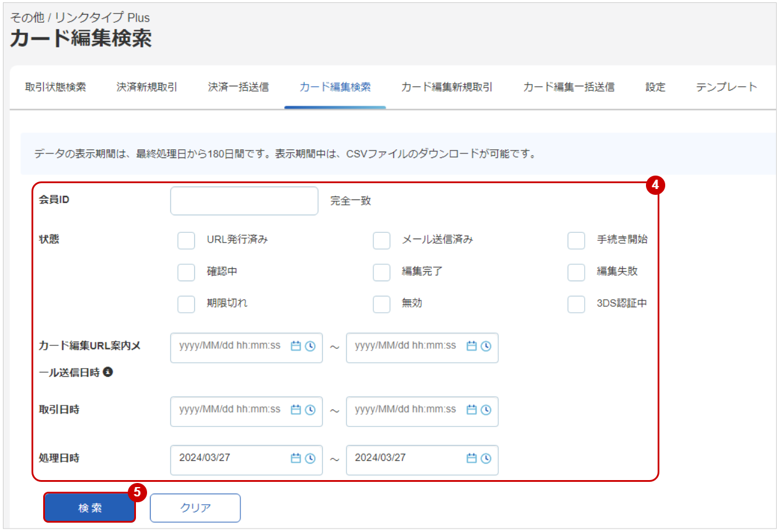Open the カード編集新規取引 tab
This screenshot has width=779, height=532.
447,87
